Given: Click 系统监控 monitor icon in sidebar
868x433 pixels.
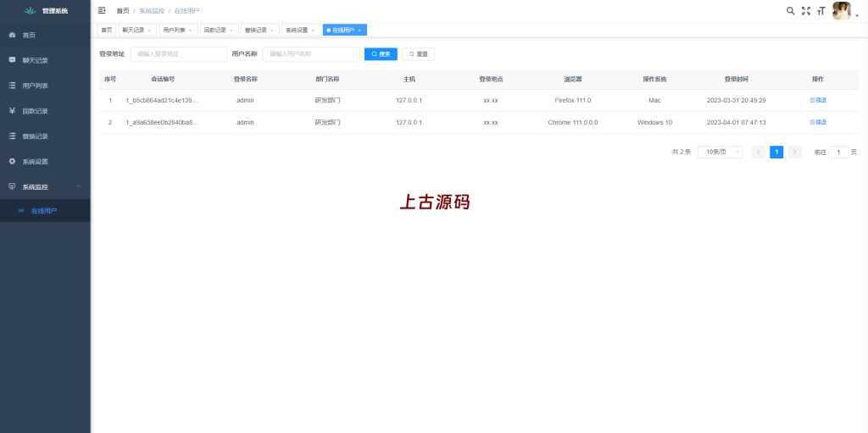Looking at the screenshot, I should [12, 186].
